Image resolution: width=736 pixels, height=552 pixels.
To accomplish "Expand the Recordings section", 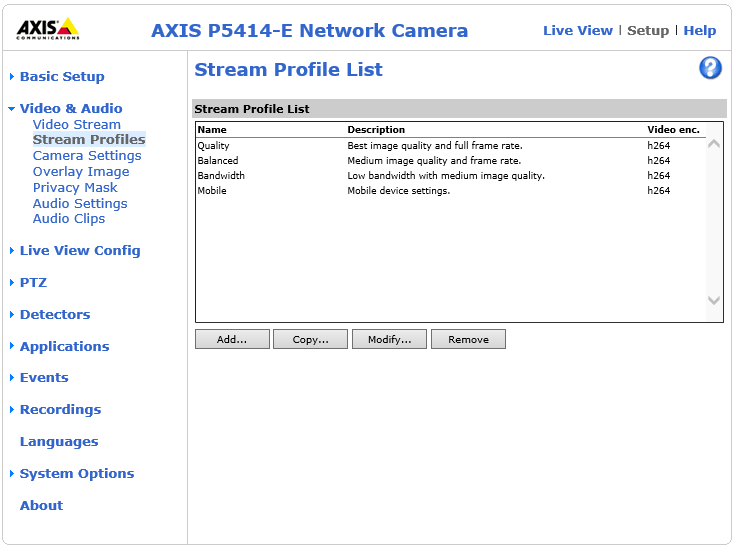I will (60, 409).
